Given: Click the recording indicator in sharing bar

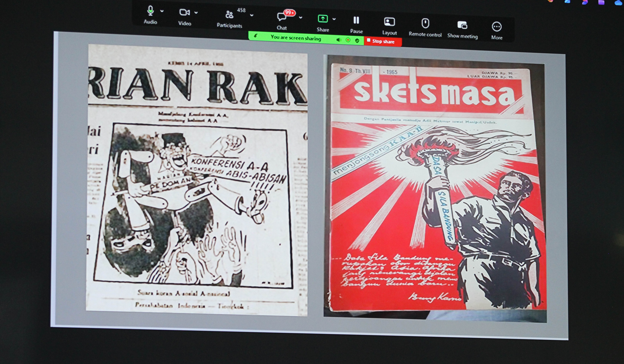Looking at the screenshot, I should [x=348, y=40].
